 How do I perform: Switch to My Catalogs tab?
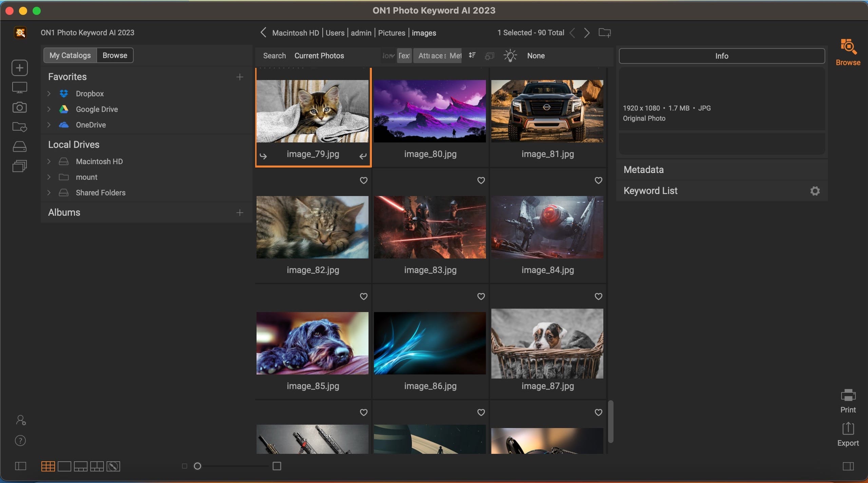[x=70, y=55]
